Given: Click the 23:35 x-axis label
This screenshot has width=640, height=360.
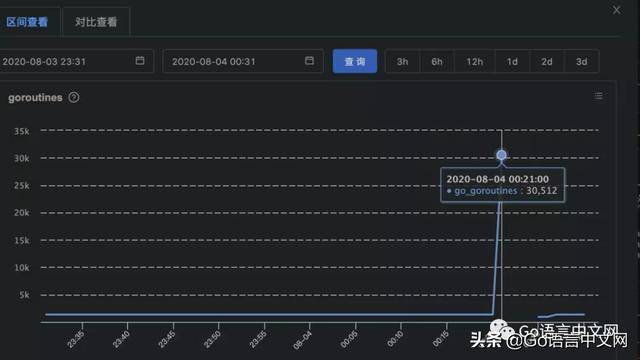Looking at the screenshot, I should click(76, 339).
